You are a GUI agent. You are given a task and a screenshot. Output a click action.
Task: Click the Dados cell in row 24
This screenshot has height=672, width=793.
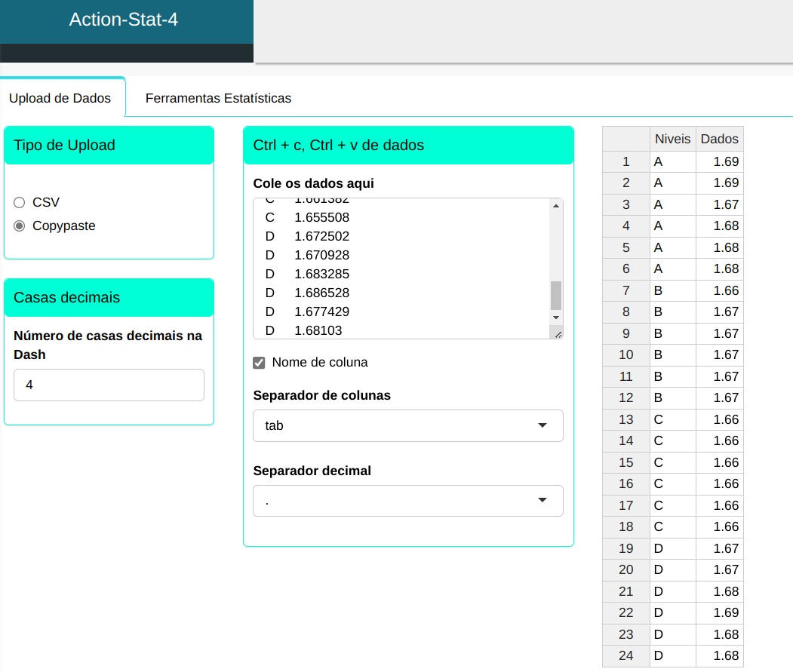(x=719, y=655)
